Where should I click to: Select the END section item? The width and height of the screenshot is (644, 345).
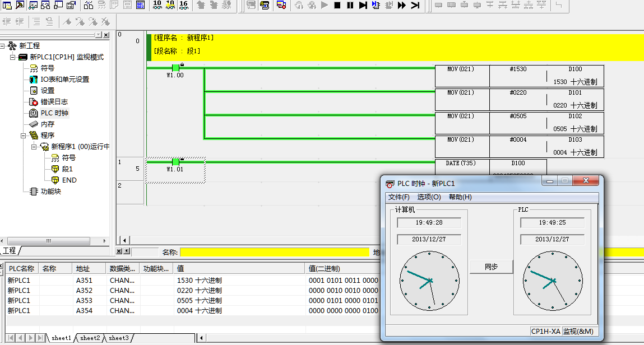pos(69,180)
